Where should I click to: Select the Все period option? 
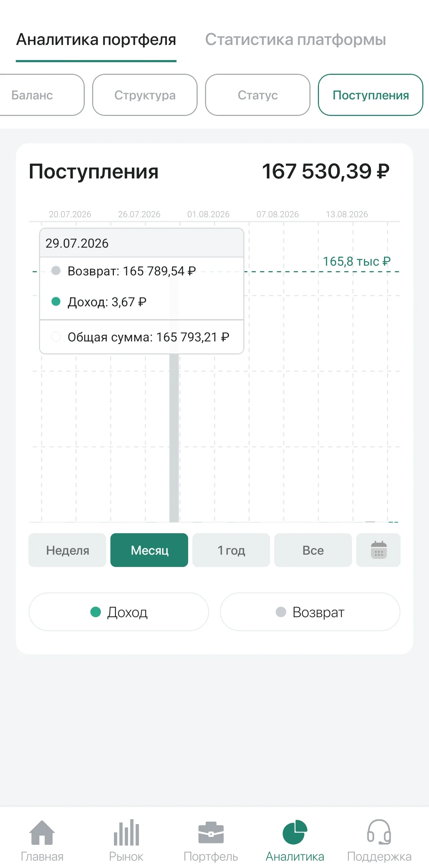[313, 550]
